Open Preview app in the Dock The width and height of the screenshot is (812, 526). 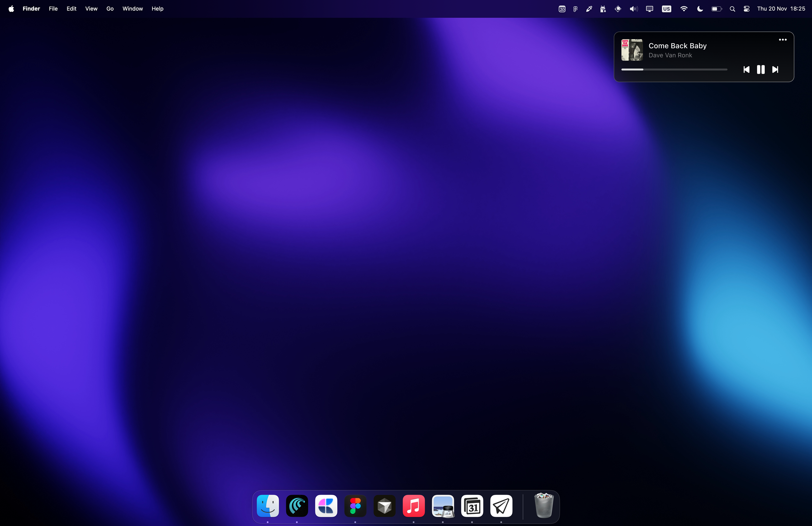(x=443, y=506)
